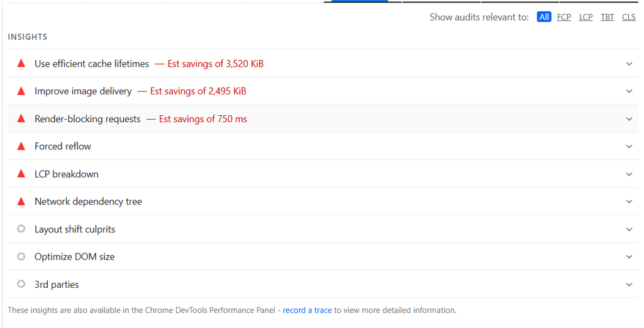Open the record a trace link
The width and height of the screenshot is (644, 328).
click(307, 310)
